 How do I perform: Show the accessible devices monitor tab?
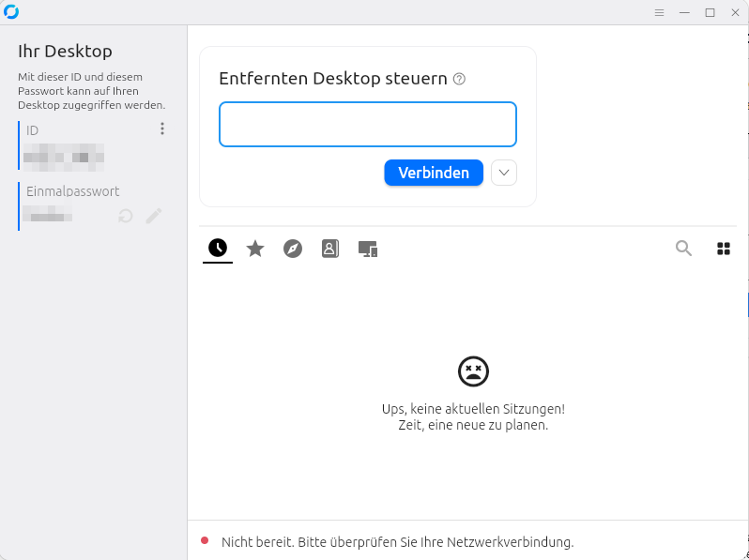(x=368, y=249)
